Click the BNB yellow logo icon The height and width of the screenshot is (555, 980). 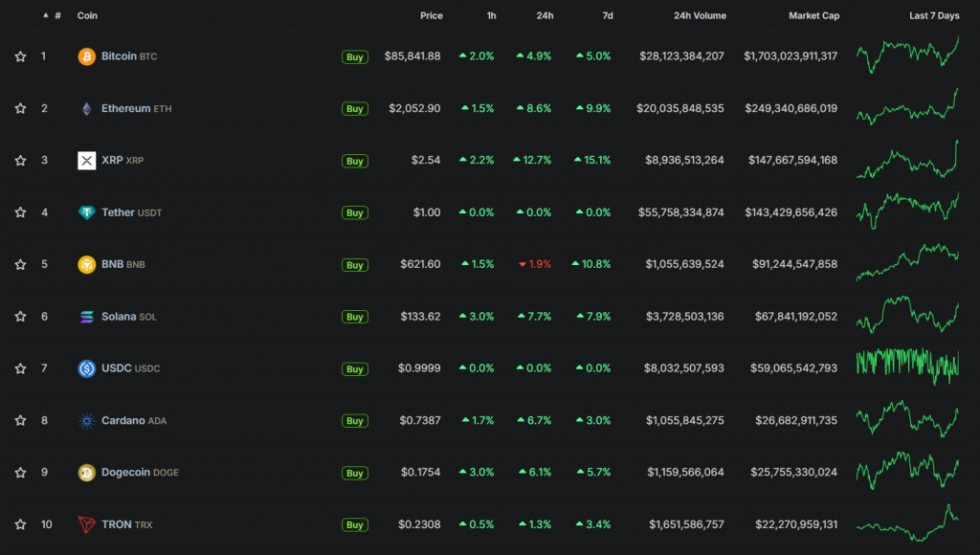[87, 264]
